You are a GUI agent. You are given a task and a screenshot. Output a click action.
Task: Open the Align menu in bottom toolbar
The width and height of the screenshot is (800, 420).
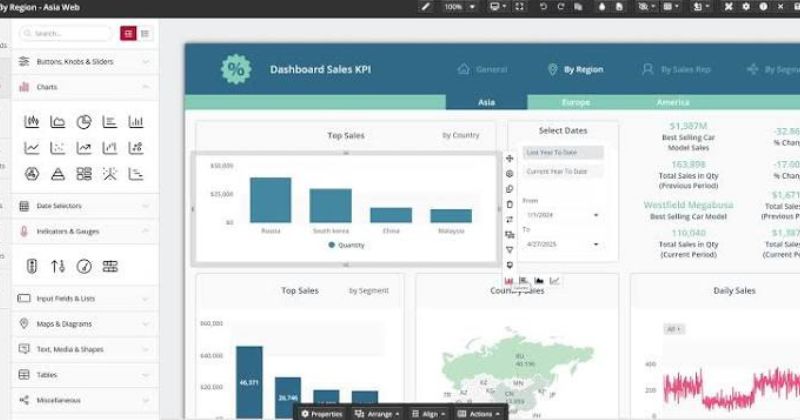point(429,414)
